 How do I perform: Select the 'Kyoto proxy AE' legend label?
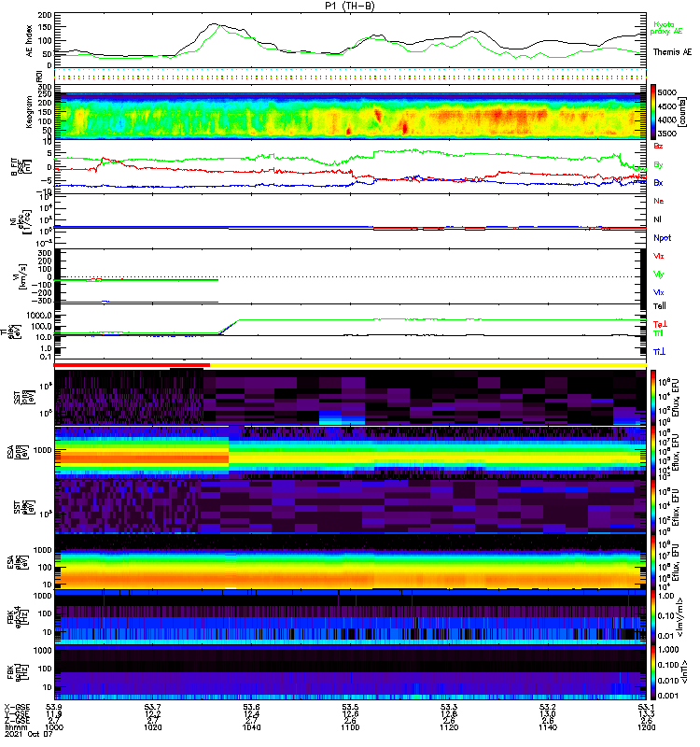pos(666,28)
